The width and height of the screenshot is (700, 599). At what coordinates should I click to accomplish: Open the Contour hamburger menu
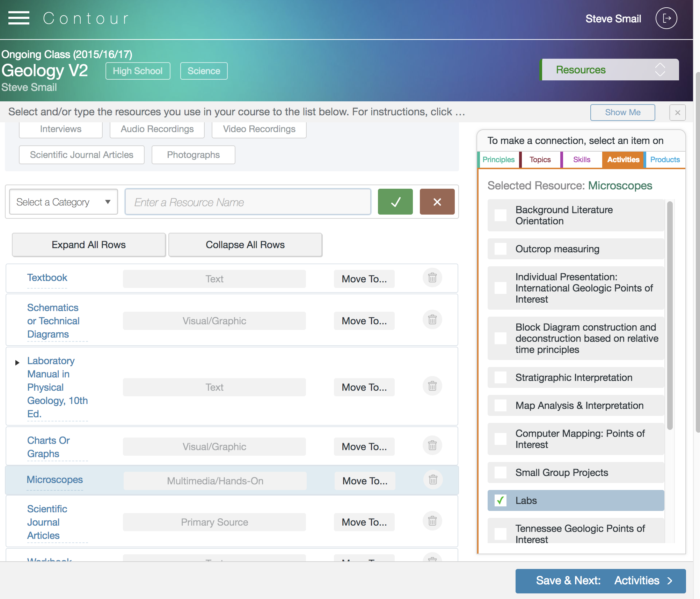(x=19, y=18)
